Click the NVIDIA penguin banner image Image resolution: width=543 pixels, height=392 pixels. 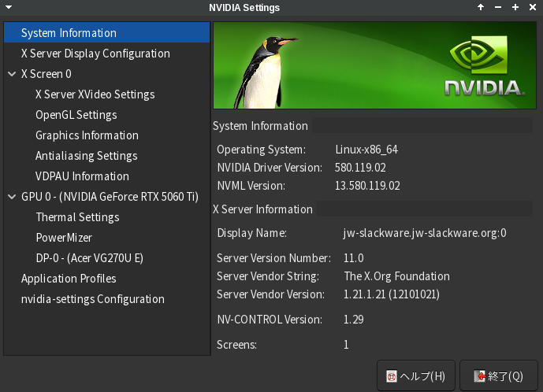372,65
